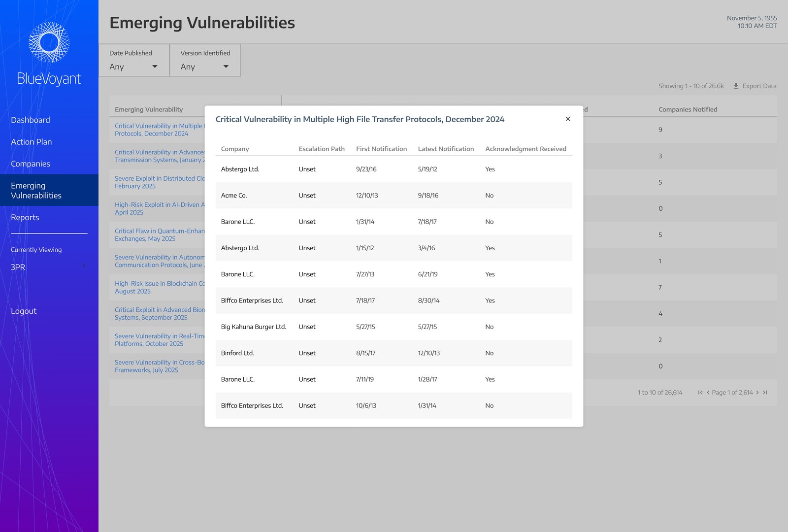Open Severe Vulnerability in Autonomous Communication Protocols link
This screenshot has height=532, width=788.
(160, 261)
